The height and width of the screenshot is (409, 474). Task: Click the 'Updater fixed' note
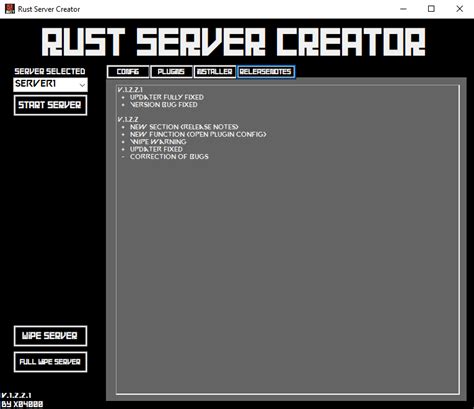coord(156,149)
